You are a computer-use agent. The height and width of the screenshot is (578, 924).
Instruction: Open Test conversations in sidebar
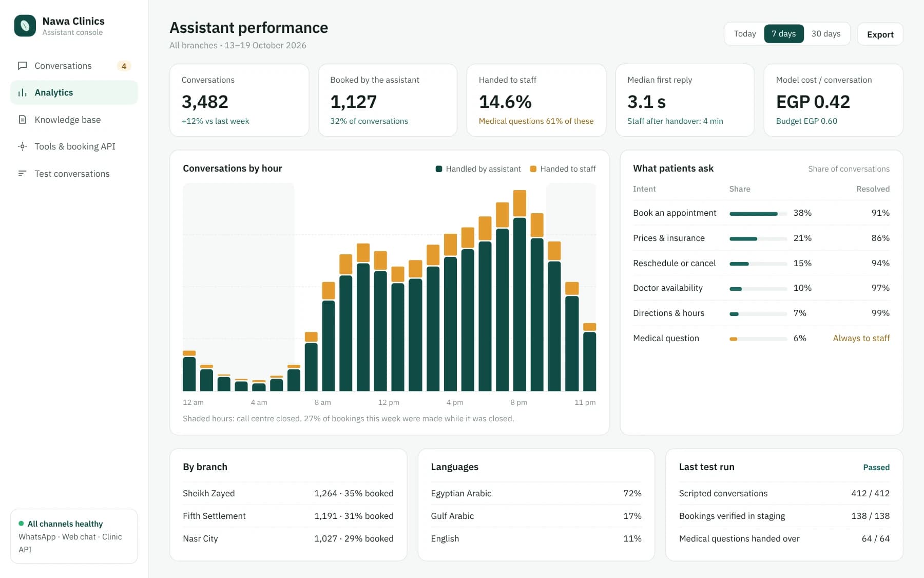74,174
